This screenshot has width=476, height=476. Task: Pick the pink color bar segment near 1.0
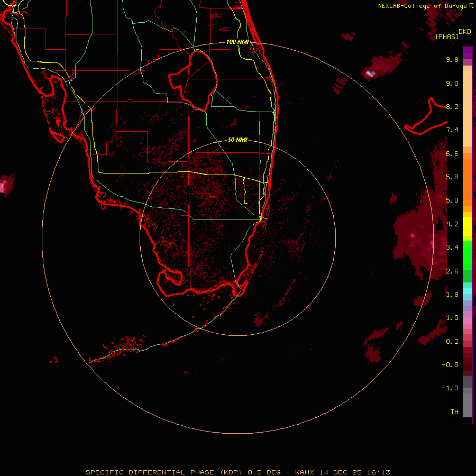point(467,321)
